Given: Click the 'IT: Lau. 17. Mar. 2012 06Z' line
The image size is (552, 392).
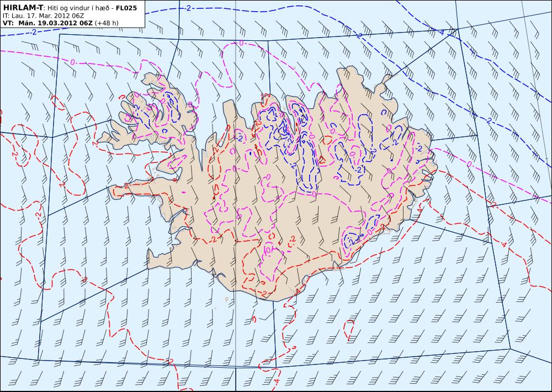Looking at the screenshot, I should click(x=43, y=16).
